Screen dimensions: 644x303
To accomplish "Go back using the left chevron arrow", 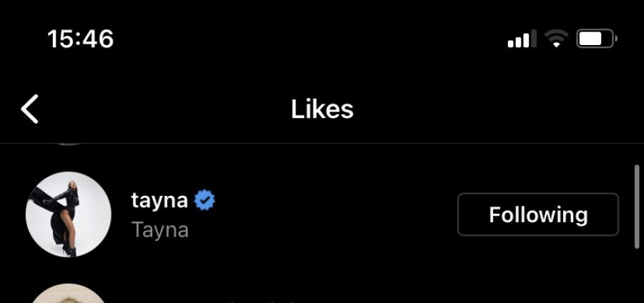I will coord(30,109).
